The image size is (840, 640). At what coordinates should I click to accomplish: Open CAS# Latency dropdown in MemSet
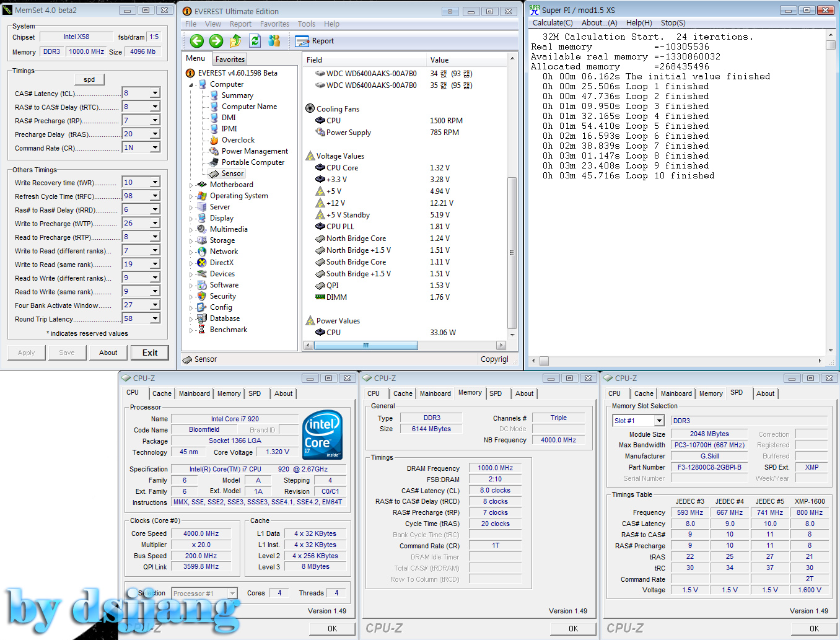point(155,93)
